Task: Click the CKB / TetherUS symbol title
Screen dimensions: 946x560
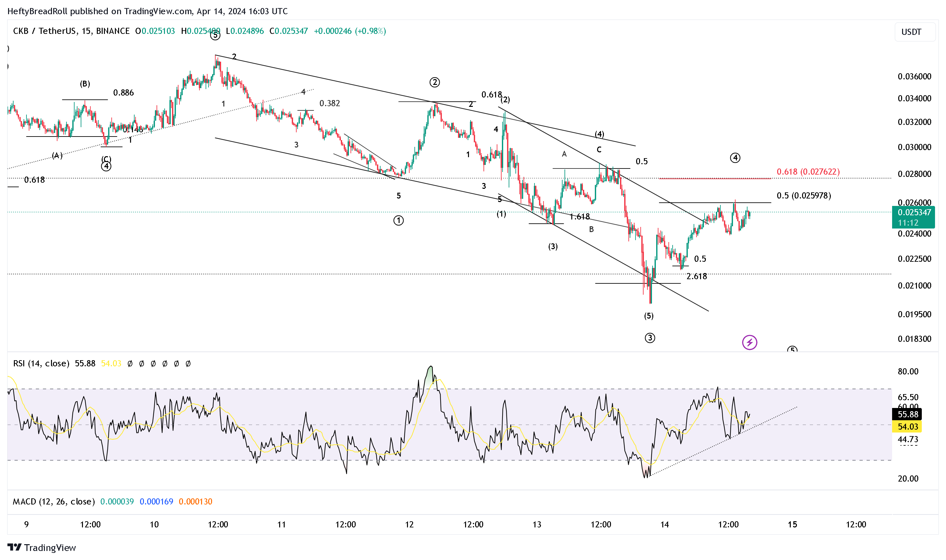Action: coord(71,31)
